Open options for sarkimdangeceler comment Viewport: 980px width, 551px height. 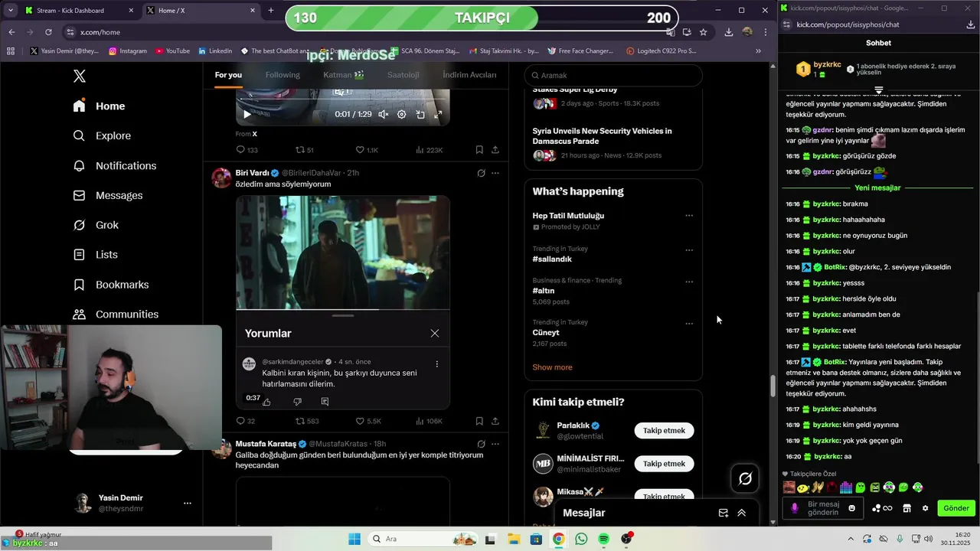click(437, 364)
